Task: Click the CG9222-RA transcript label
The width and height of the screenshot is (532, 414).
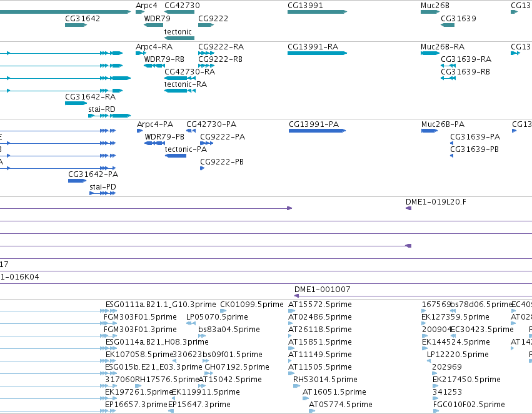Action: click(x=221, y=47)
